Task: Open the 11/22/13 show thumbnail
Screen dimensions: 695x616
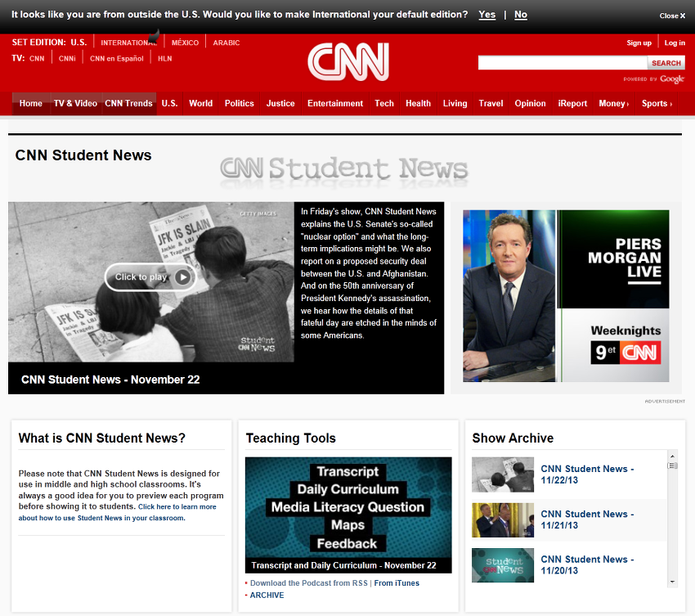Action: pyautogui.click(x=503, y=474)
